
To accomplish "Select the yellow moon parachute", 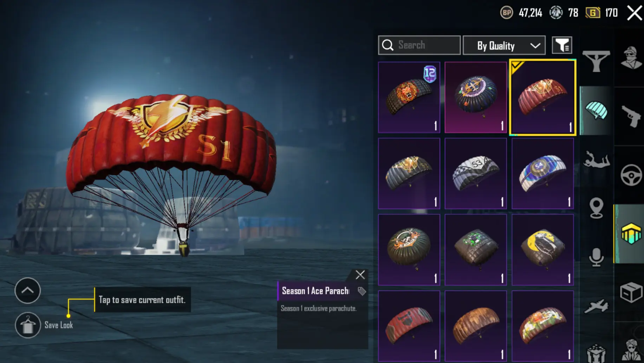I will pos(543,250).
